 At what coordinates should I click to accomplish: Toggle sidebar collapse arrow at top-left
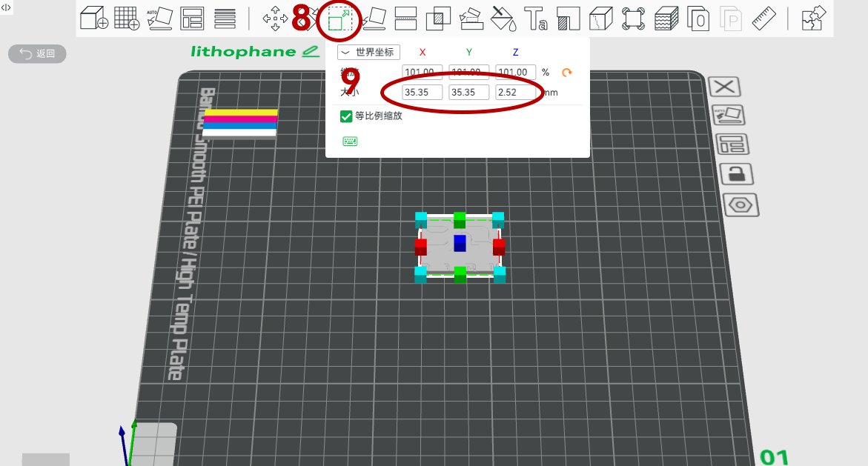coord(6,7)
